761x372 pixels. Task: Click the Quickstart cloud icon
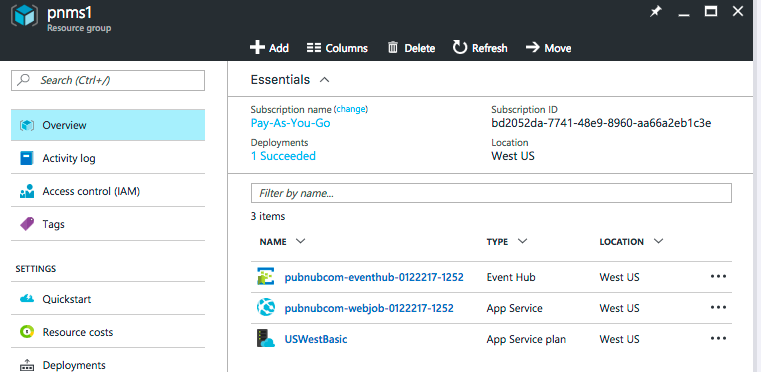pos(27,299)
